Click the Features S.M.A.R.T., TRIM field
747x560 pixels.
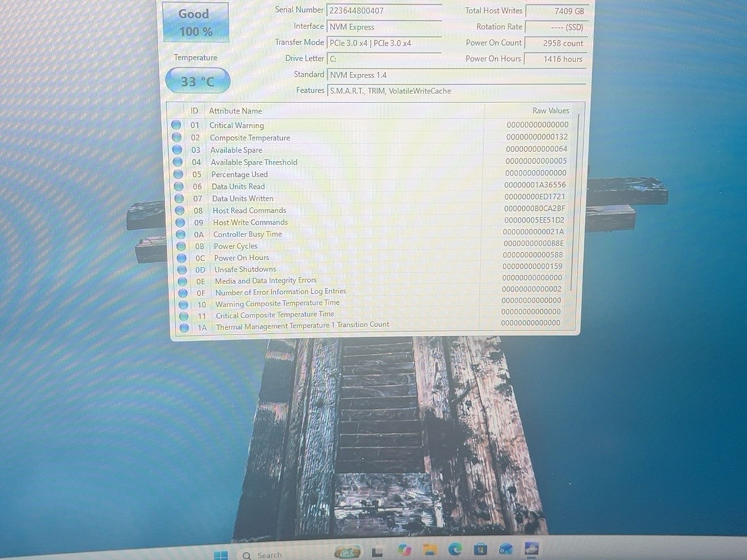pyautogui.click(x=457, y=91)
